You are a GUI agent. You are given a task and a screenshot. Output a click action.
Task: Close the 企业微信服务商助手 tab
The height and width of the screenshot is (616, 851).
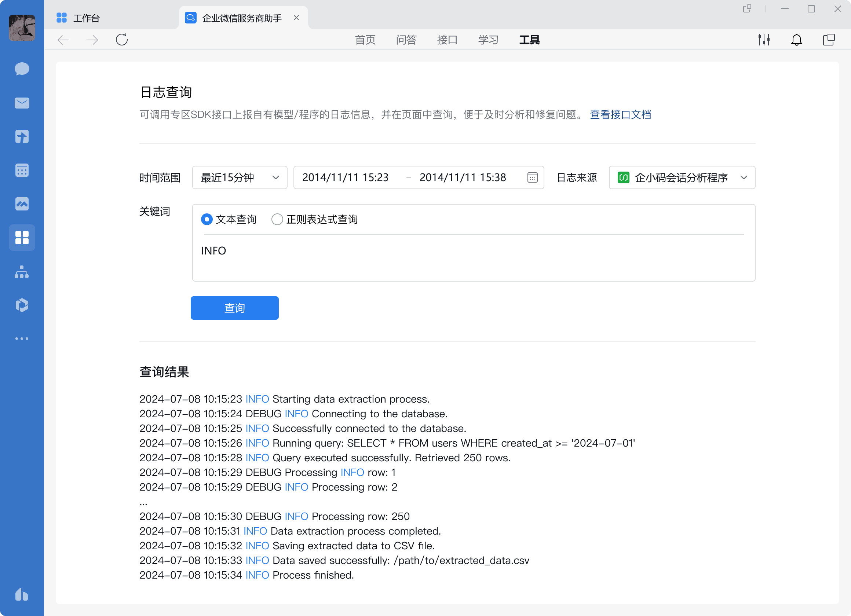tap(296, 18)
